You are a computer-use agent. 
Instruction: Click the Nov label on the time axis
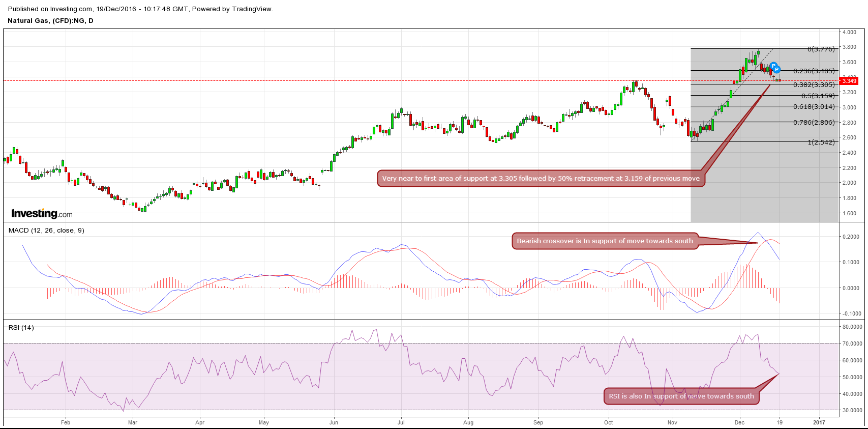(x=673, y=422)
